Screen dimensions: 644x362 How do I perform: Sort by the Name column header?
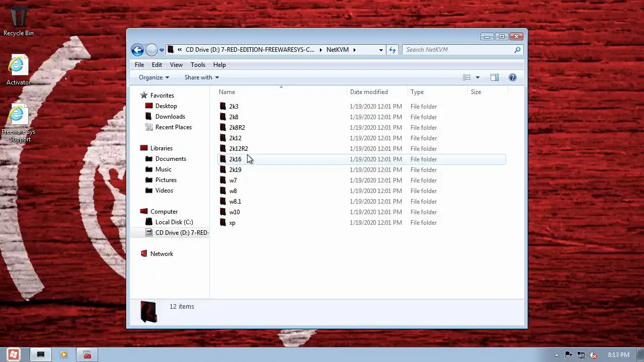pos(282,92)
